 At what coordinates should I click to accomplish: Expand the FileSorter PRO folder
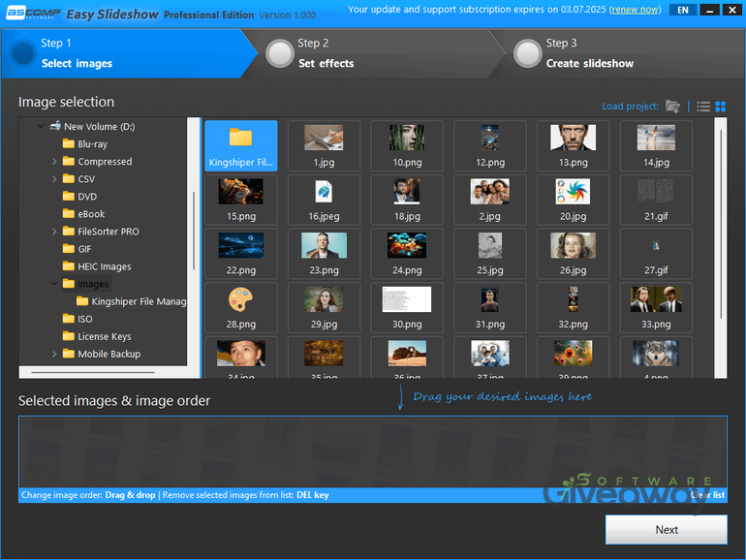pos(54,232)
